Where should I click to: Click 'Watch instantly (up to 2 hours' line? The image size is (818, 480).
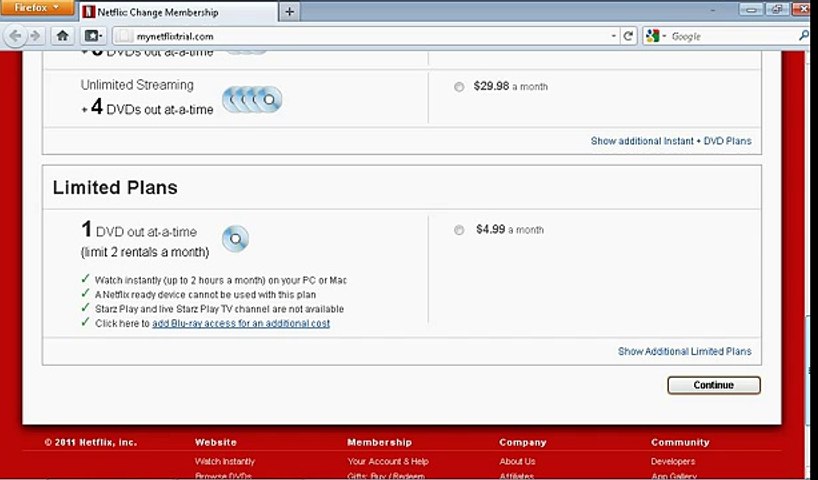pyautogui.click(x=220, y=280)
